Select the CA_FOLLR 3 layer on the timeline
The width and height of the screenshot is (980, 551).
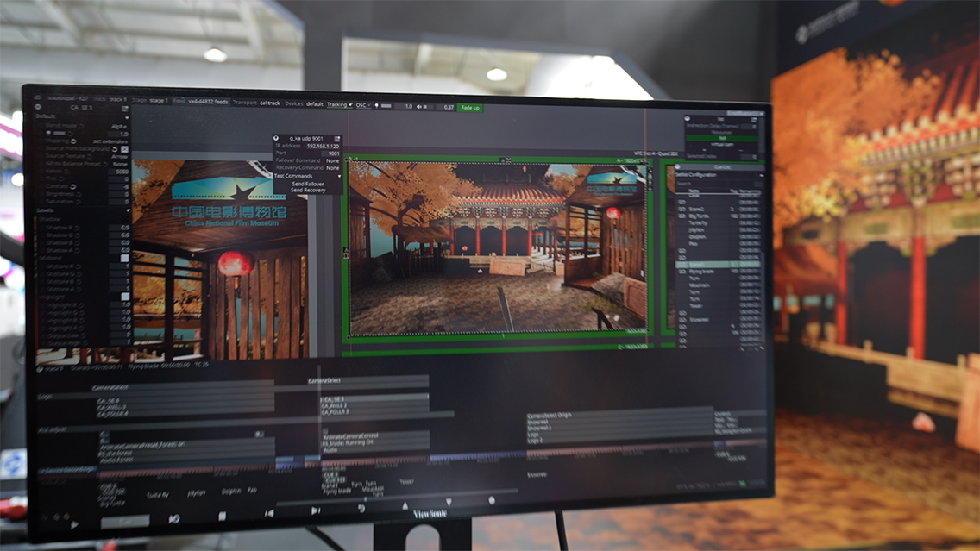point(374,411)
